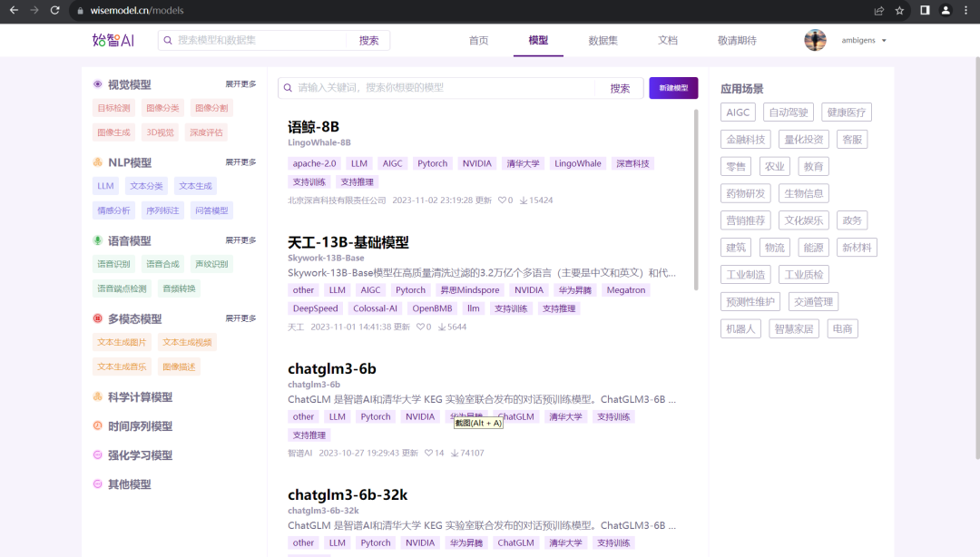Open the 天工-13B-基础模型 entry
980x557 pixels.
pos(348,242)
